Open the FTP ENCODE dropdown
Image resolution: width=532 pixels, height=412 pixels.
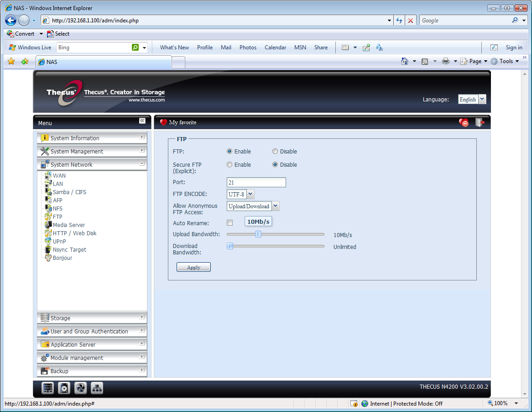[x=250, y=194]
